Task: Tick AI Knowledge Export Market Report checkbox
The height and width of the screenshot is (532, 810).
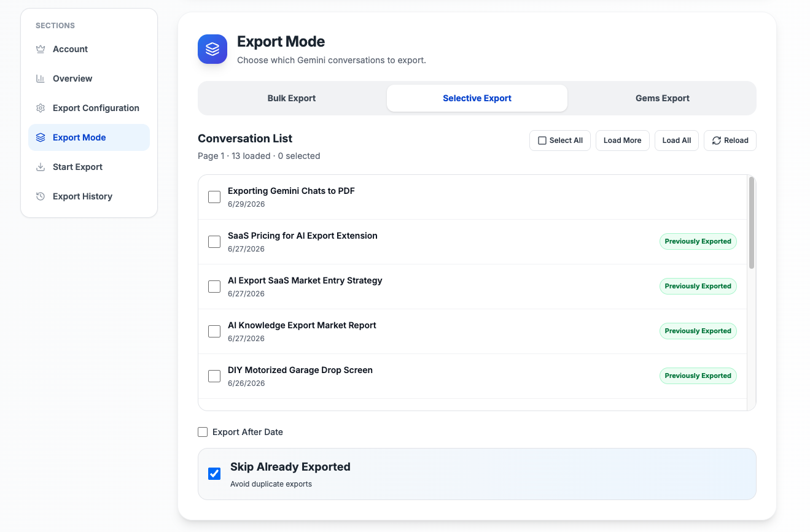Action: [214, 331]
